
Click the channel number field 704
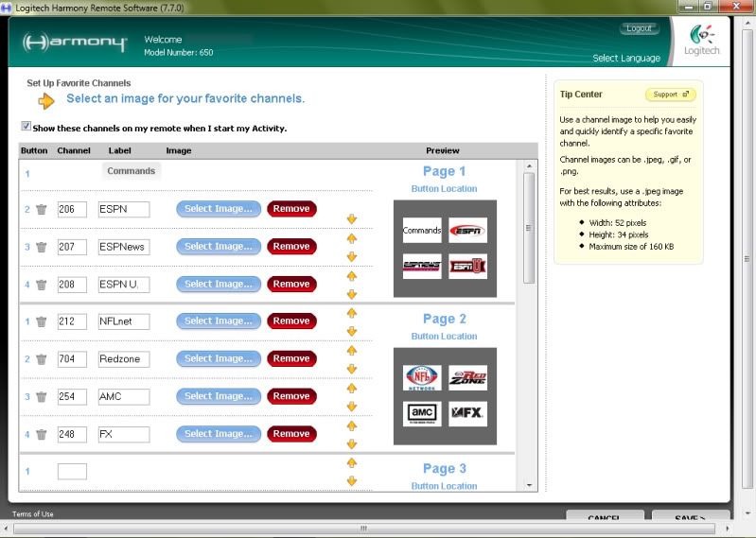pyautogui.click(x=72, y=359)
